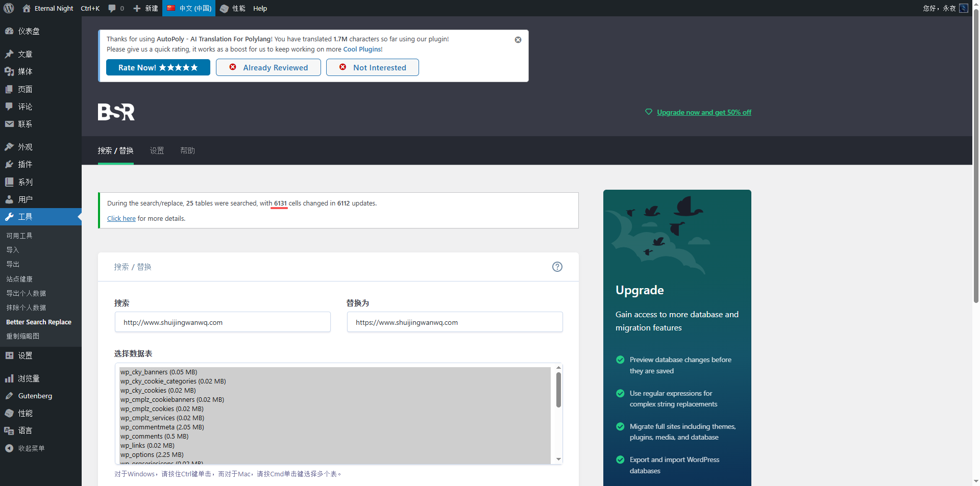Viewport: 980px width, 486px height.
Task: Click the table list scrollbar thumb
Action: [558, 390]
